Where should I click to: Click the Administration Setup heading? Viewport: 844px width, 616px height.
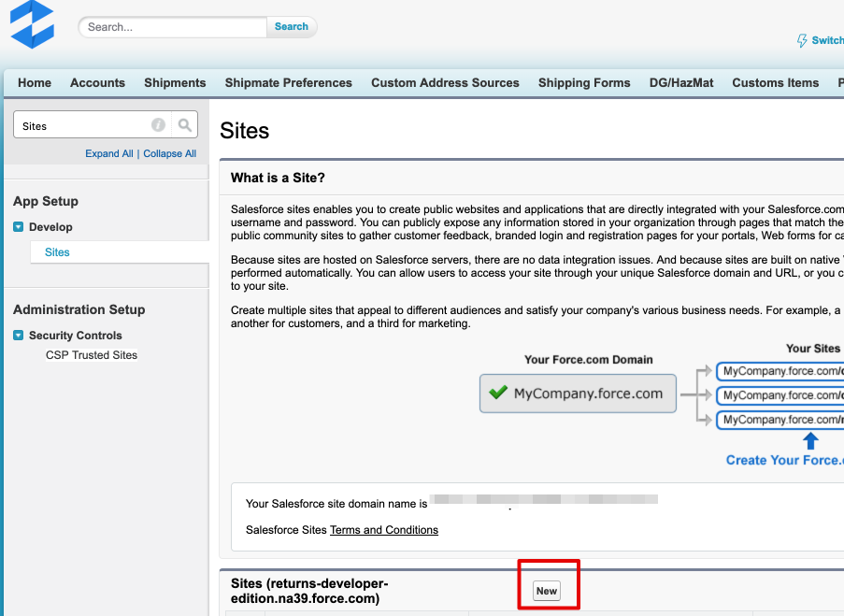pos(79,309)
